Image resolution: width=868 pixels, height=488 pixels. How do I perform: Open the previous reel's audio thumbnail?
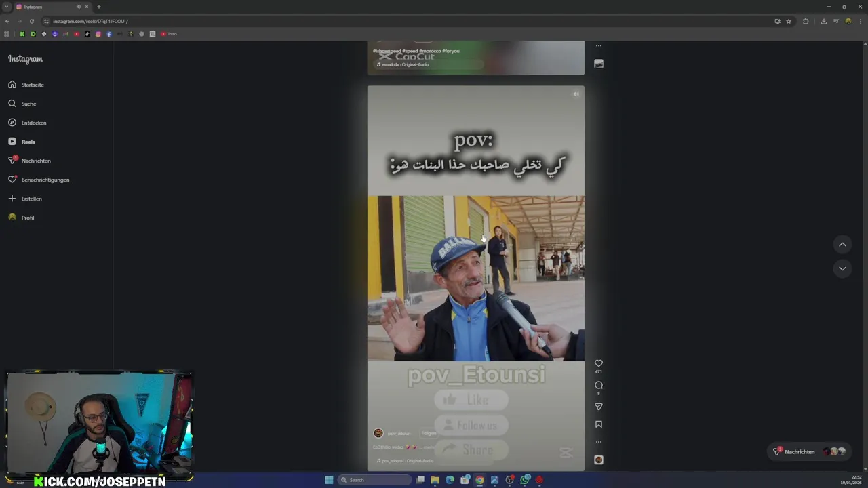pos(598,64)
